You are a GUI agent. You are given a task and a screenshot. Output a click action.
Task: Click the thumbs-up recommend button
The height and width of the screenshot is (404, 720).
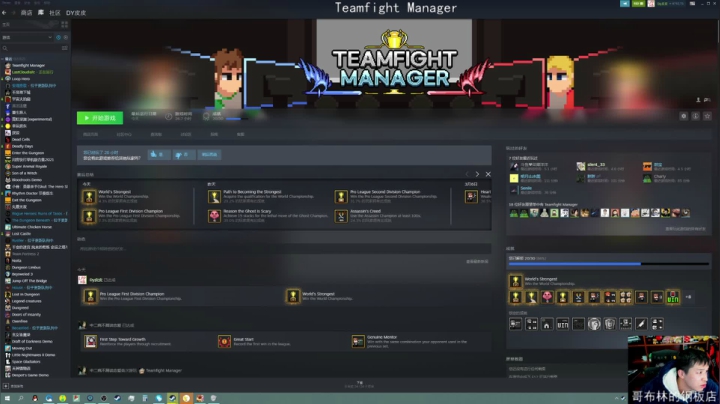click(x=158, y=154)
